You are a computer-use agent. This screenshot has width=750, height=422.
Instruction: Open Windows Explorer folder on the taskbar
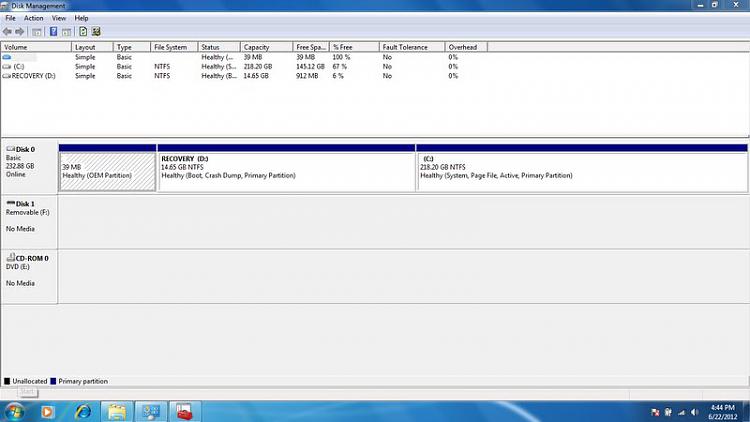[x=117, y=411]
